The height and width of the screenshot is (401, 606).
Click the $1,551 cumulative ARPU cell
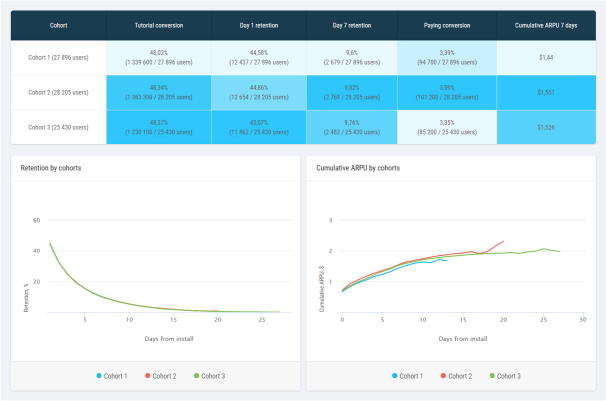click(545, 92)
